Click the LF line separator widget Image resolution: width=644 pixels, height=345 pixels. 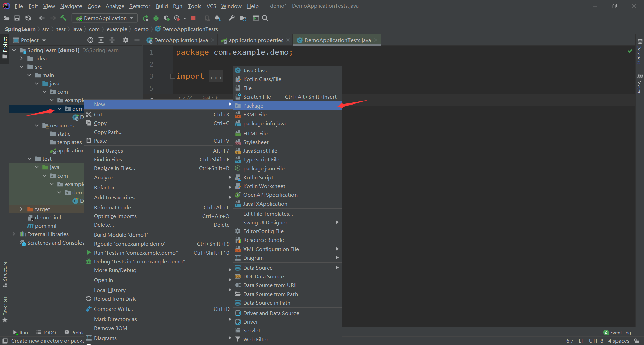coord(581,341)
